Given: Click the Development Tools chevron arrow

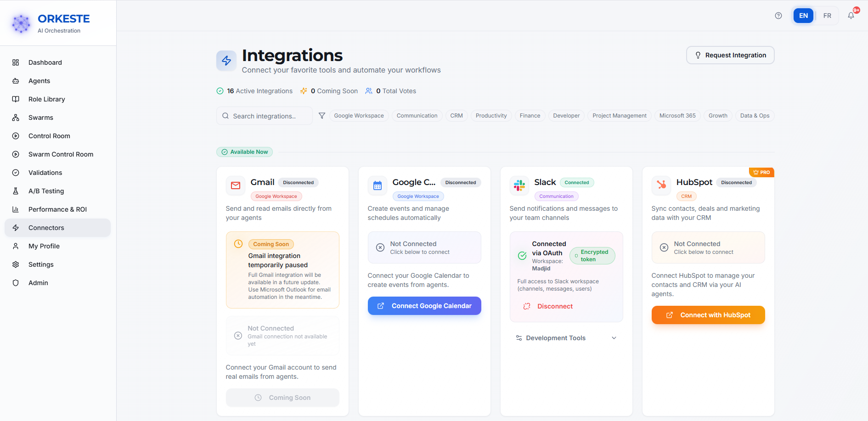Looking at the screenshot, I should pos(614,338).
